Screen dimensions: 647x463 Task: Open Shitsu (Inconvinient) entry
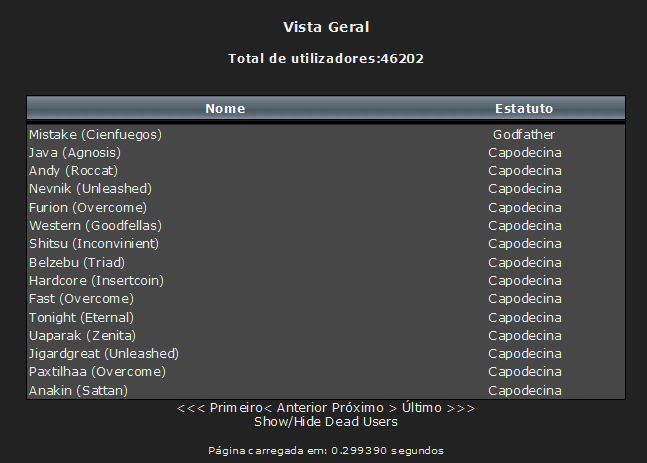pyautogui.click(x=94, y=243)
